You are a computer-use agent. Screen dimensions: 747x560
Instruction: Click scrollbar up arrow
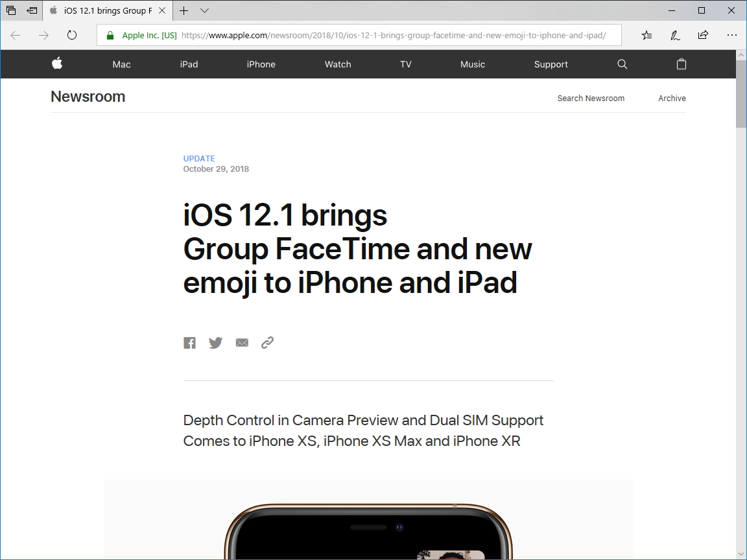point(741,54)
